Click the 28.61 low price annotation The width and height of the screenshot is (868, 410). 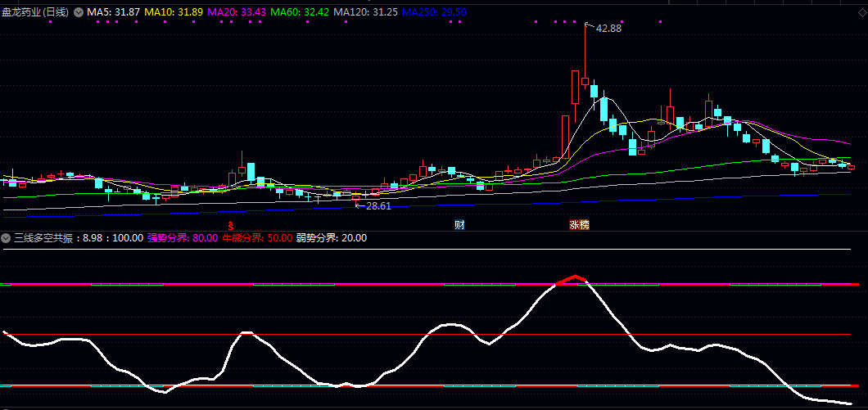coord(377,206)
